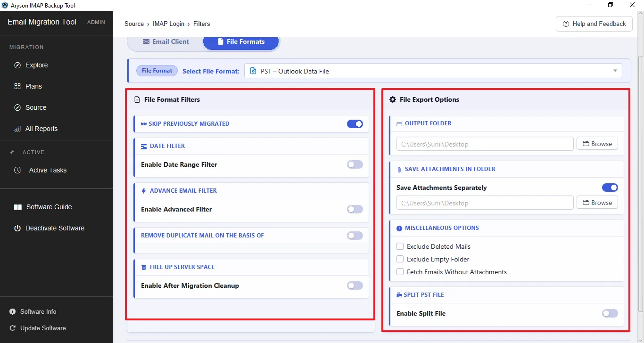Click the Explore compass icon in the sidebar

pos(17,65)
